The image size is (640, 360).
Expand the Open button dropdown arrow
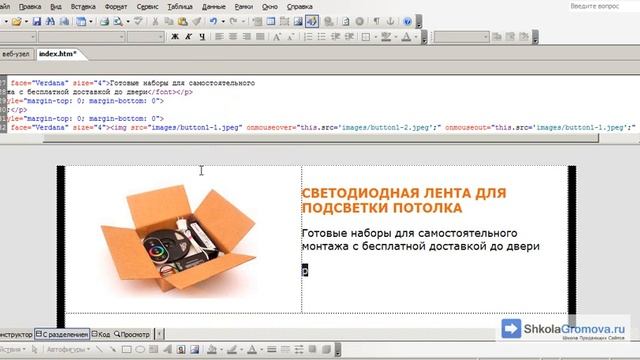pos(26,22)
